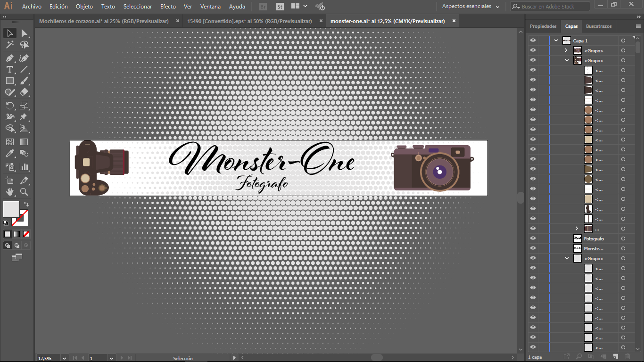Open the Adobe Stock (St) icon

pos(280,7)
